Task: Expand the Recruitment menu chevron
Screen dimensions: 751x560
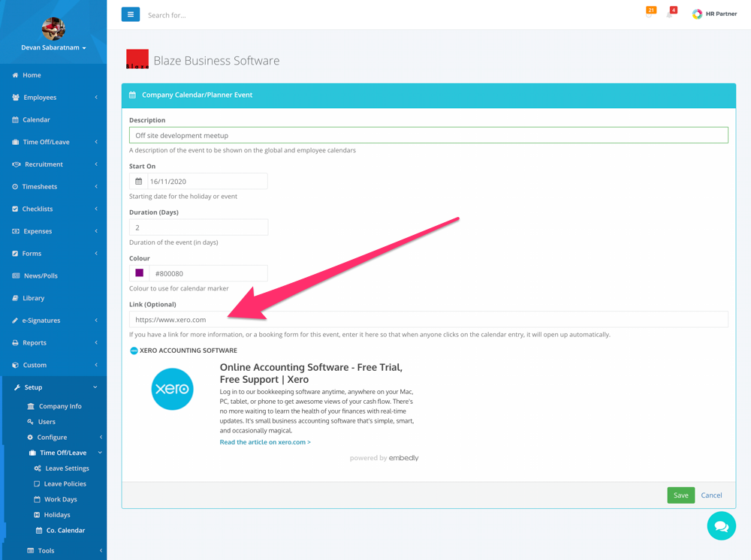Action: [x=96, y=164]
